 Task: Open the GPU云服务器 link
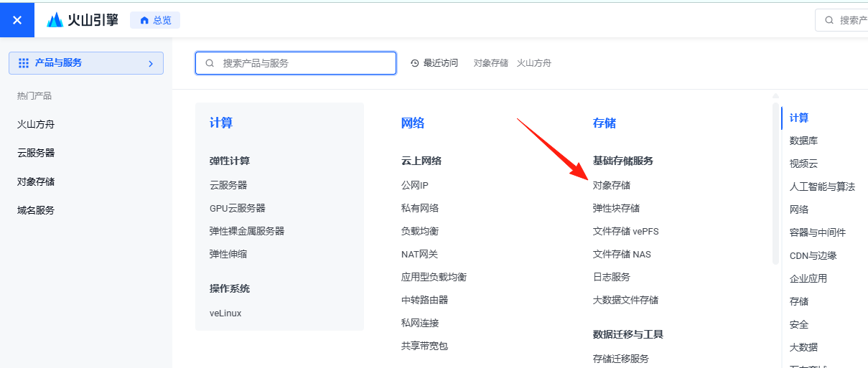[x=238, y=208]
